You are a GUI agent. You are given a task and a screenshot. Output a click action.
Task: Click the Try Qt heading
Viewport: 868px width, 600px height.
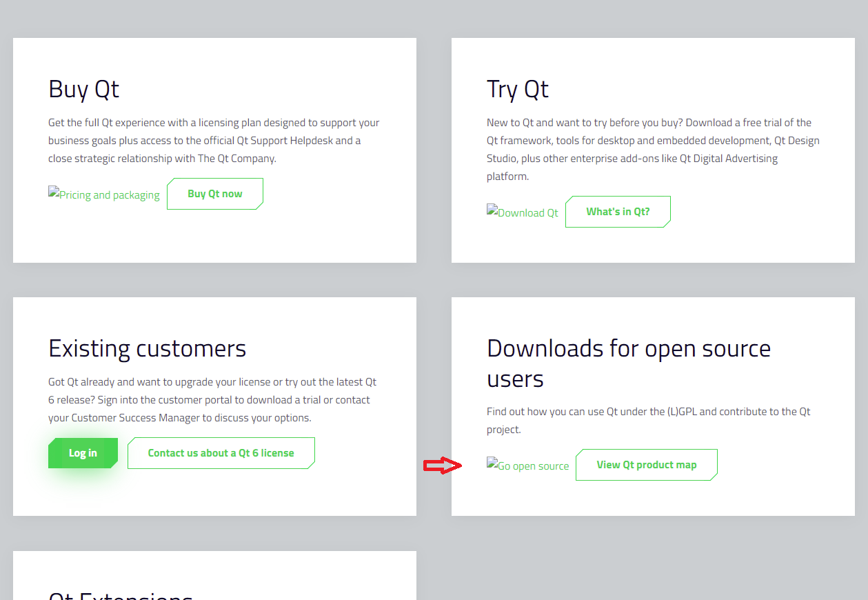pyautogui.click(x=518, y=89)
